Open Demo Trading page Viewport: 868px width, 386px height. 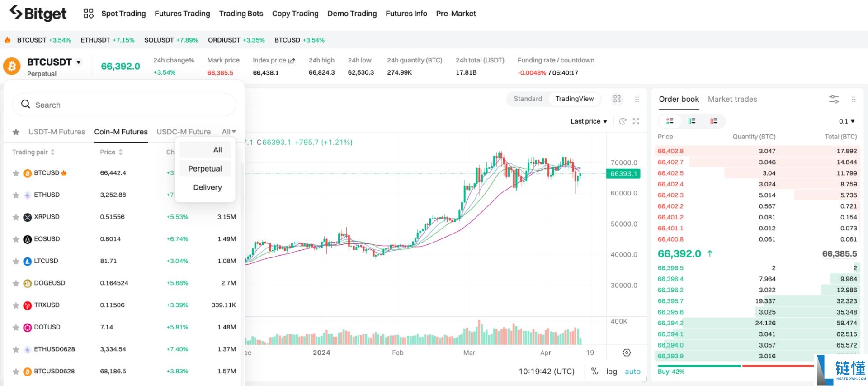click(x=352, y=14)
